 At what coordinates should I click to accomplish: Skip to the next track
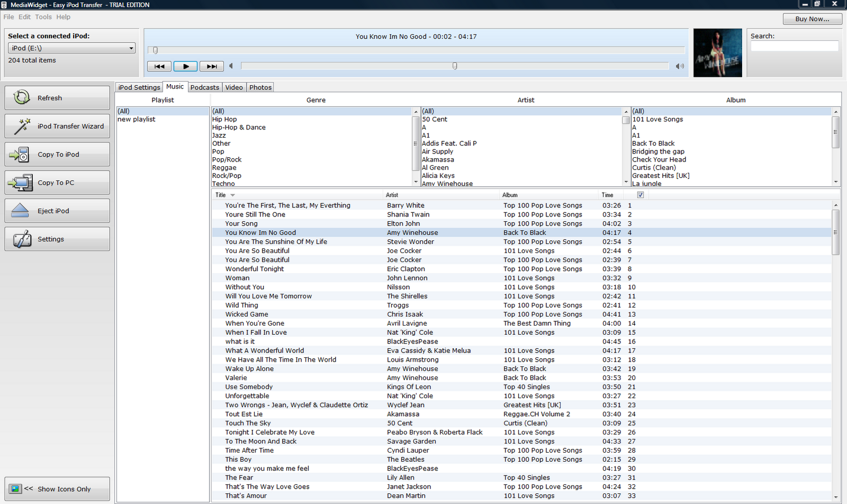pyautogui.click(x=212, y=66)
